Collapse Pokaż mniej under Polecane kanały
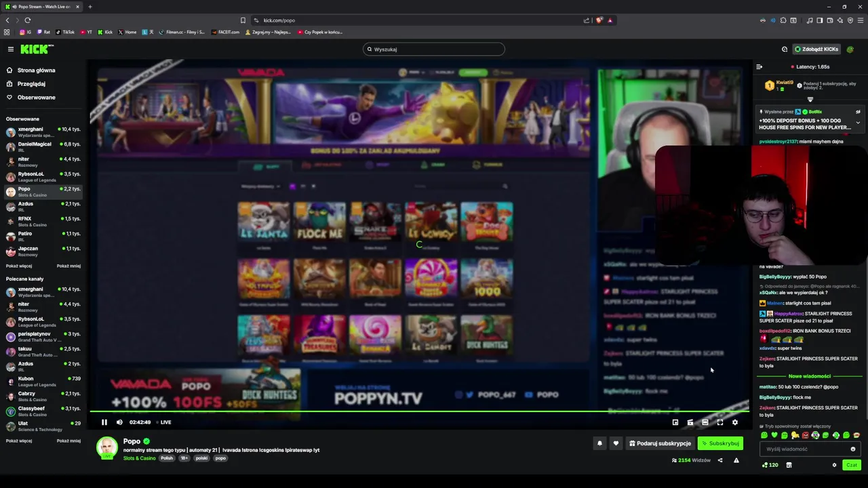This screenshot has height=488, width=868. tap(68, 441)
